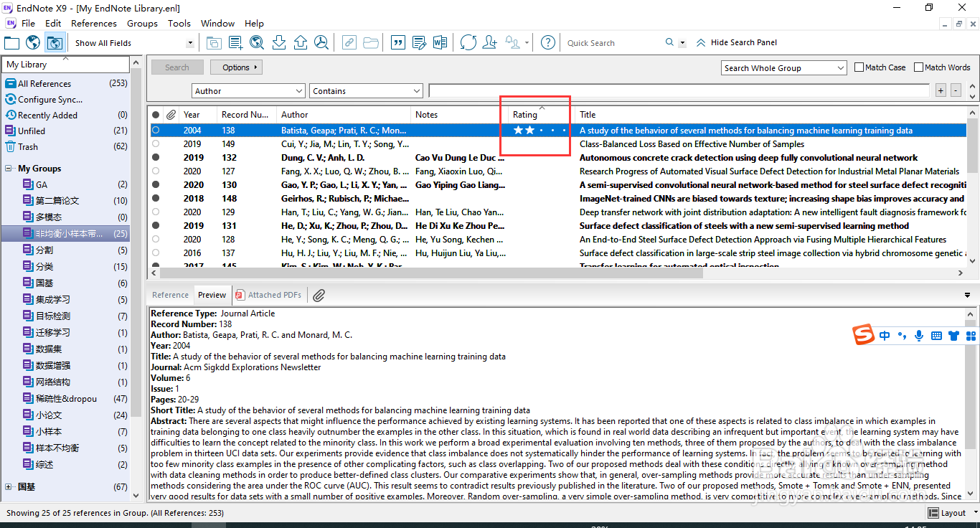The width and height of the screenshot is (980, 528).
Task: Click Sogou input method logo
Action: [863, 335]
